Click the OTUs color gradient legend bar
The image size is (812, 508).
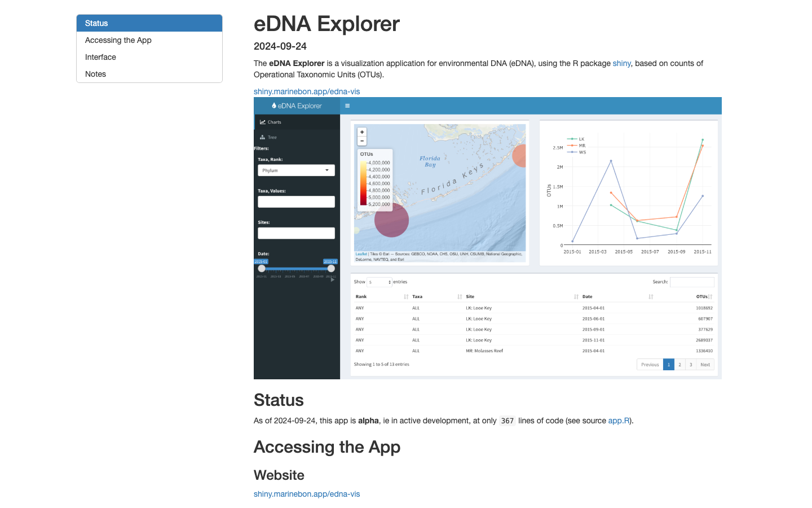(363, 183)
